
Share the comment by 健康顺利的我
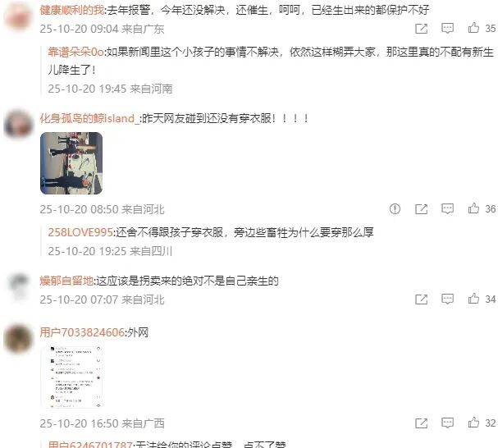coord(422,29)
